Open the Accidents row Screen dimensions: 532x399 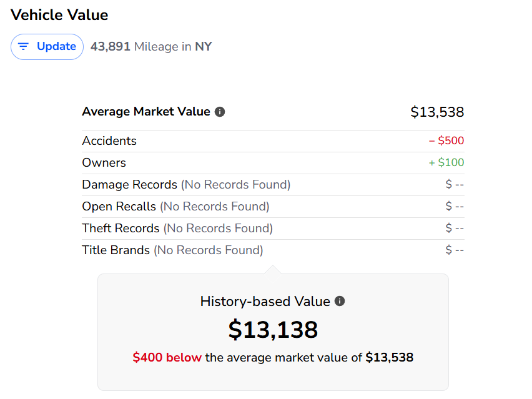click(x=109, y=141)
